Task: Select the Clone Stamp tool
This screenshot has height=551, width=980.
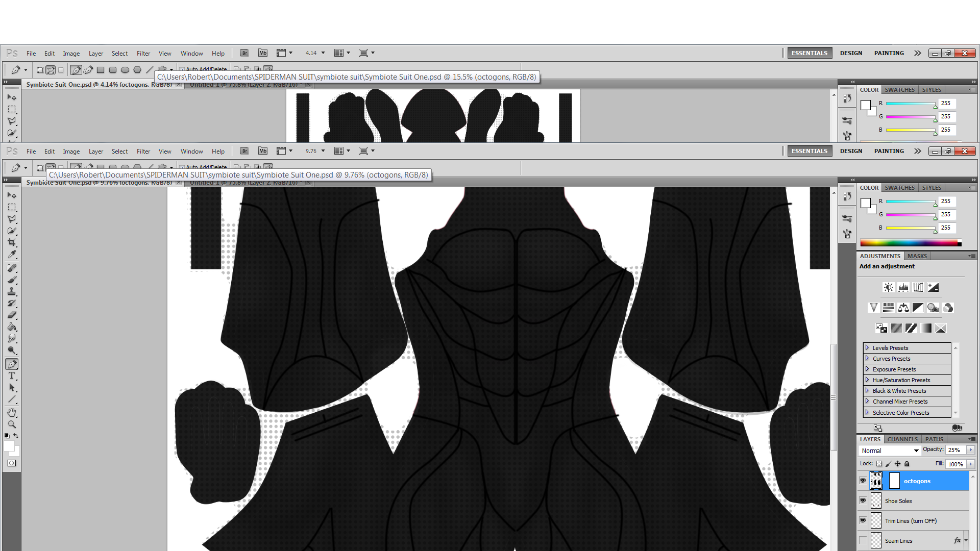Action: tap(12, 291)
